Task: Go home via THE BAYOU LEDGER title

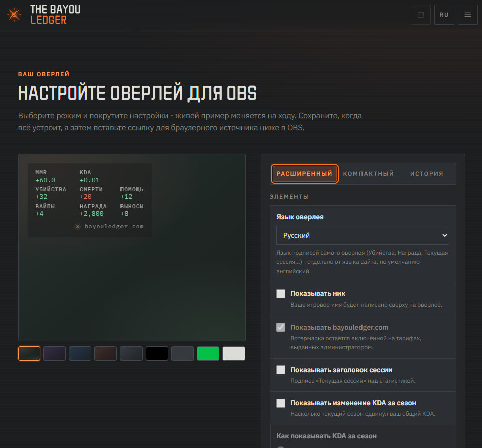Action: (55, 15)
